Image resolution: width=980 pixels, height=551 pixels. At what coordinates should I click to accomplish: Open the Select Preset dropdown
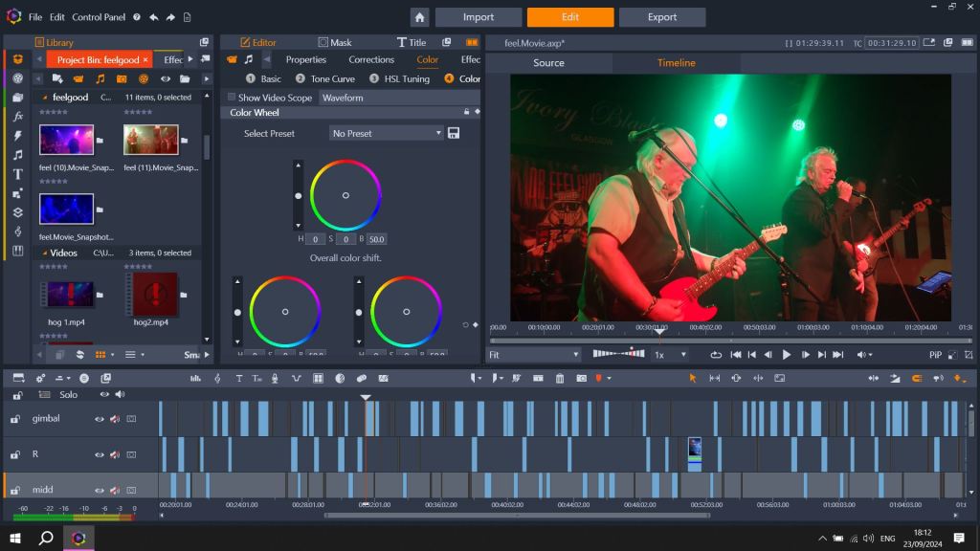pyautogui.click(x=386, y=133)
